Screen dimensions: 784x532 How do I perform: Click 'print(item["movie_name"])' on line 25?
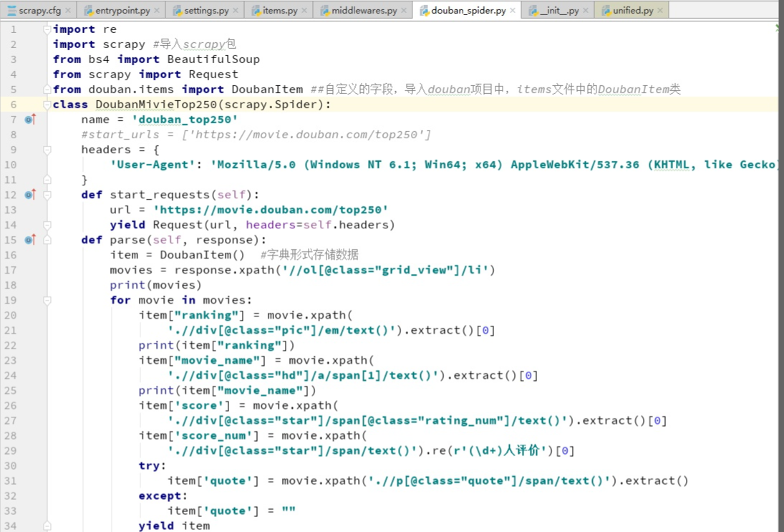click(x=228, y=390)
